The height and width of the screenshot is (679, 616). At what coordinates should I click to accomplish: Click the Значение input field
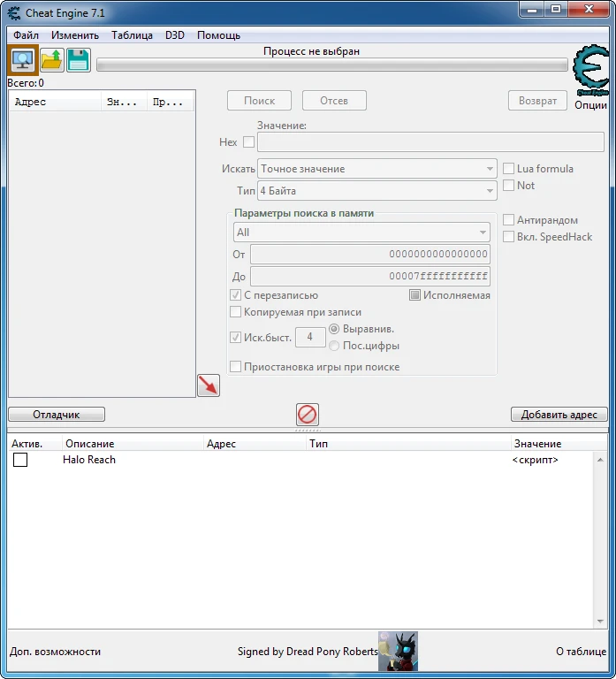click(430, 142)
